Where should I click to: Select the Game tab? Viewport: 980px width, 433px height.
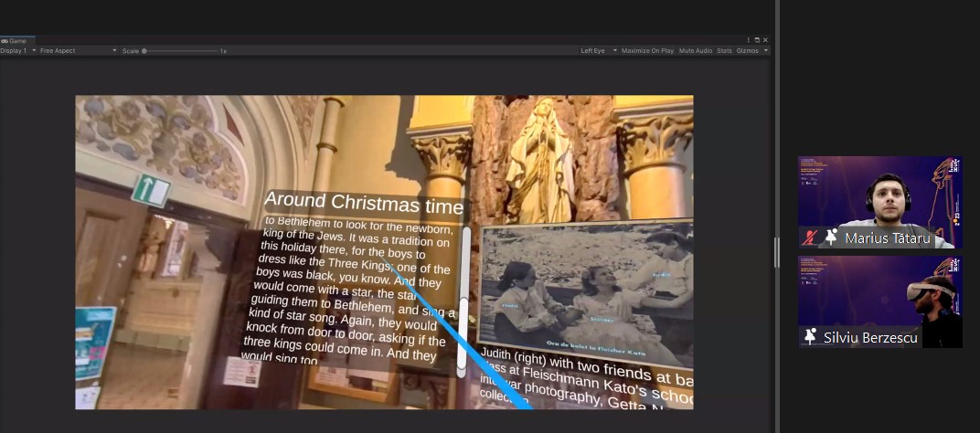17,41
